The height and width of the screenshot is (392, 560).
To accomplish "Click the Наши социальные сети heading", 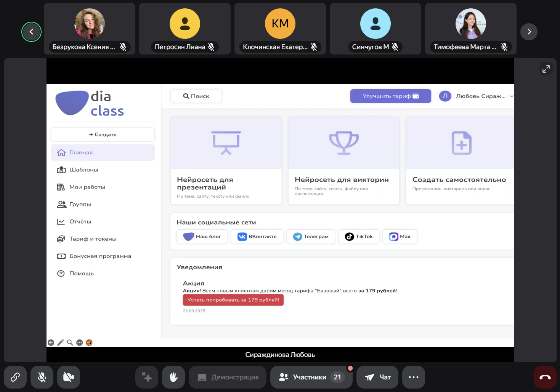I will click(x=216, y=222).
